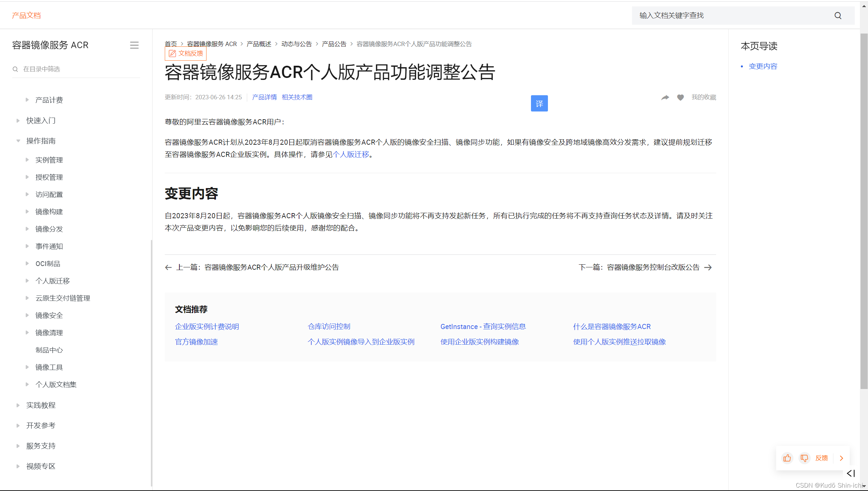
Task: Jump to 变更内容 in page guide
Action: point(763,66)
